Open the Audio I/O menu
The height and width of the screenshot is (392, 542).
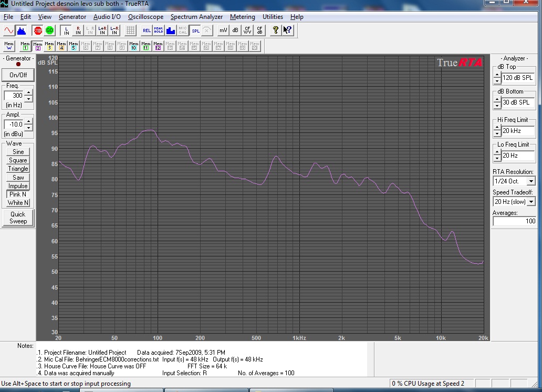pyautogui.click(x=107, y=17)
